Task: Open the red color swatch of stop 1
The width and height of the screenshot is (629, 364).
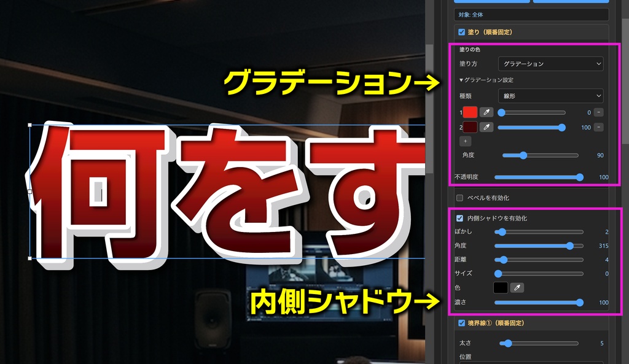Action: click(470, 112)
